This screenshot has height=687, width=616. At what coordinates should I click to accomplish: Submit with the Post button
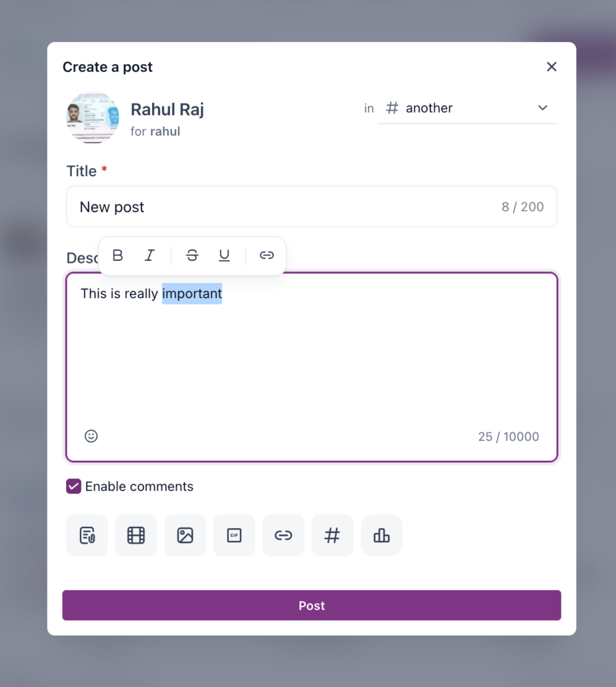pos(311,605)
